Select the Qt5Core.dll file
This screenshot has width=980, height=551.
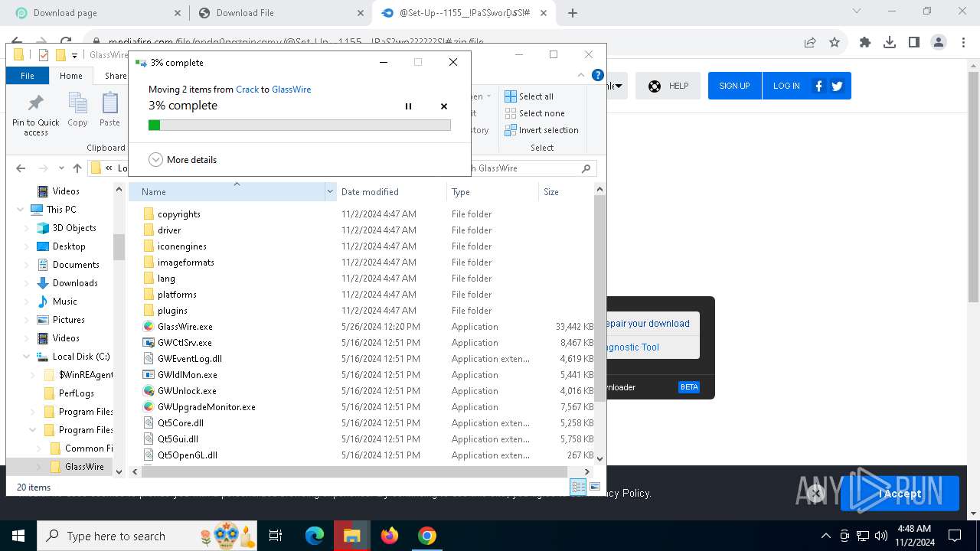[x=181, y=423]
